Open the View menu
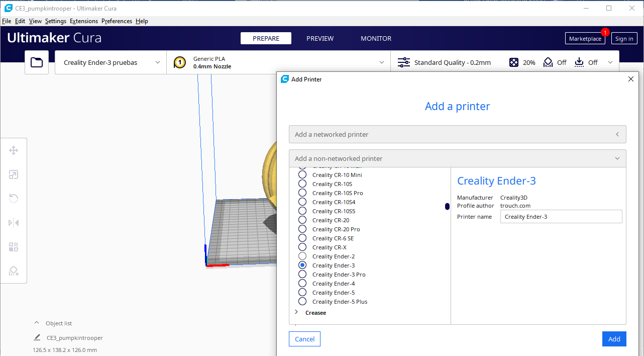The height and width of the screenshot is (356, 644). [x=35, y=21]
